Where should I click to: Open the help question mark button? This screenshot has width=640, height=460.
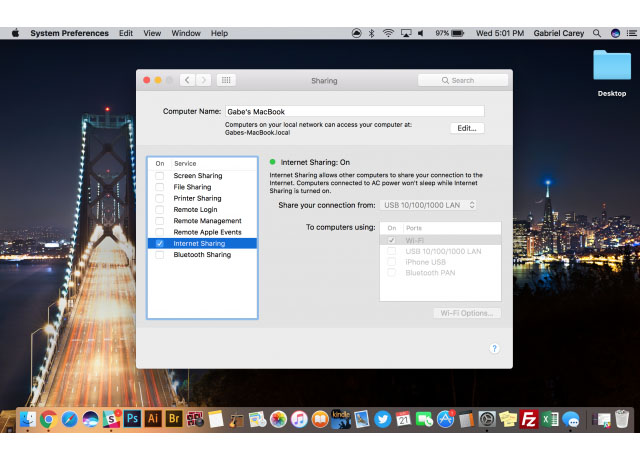pos(494,348)
